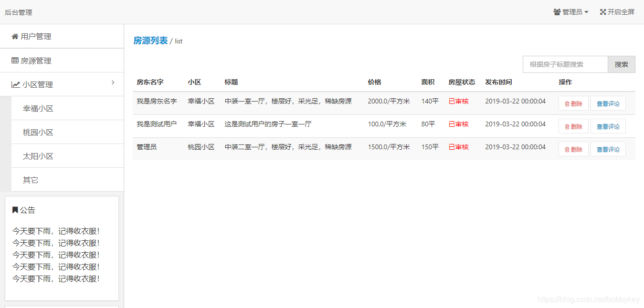
Task: Click the 价格 column header
Action: [375, 82]
